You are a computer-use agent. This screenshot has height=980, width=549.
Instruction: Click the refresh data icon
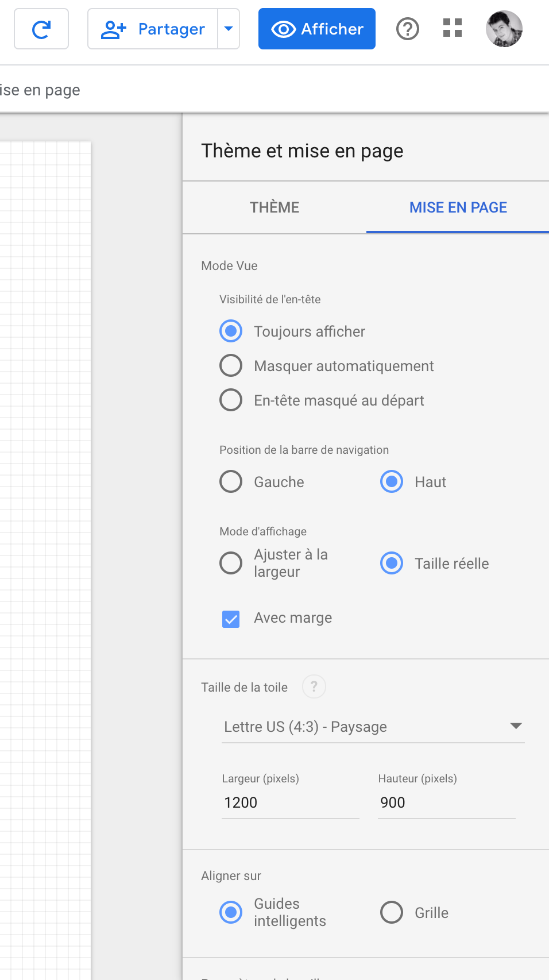[x=41, y=29]
